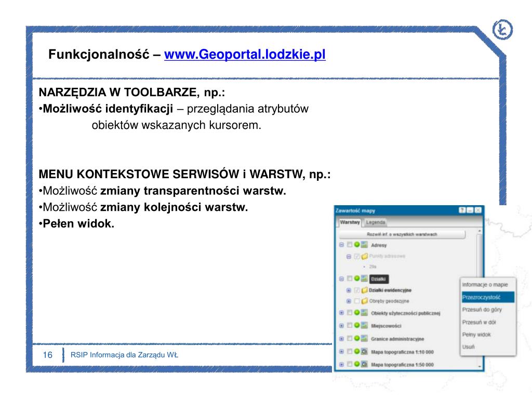Toggle Obiekty użyteczności publicznej checkbox
The image size is (532, 399).
pyautogui.click(x=349, y=313)
